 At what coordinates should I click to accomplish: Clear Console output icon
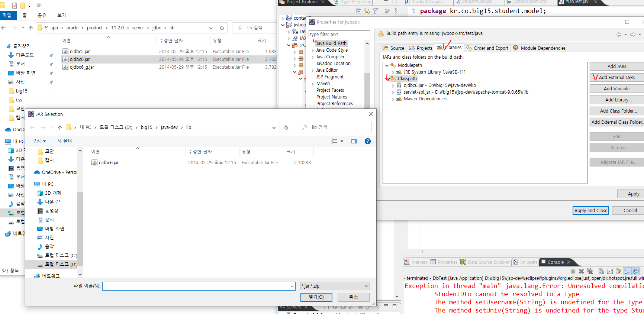(x=601, y=271)
